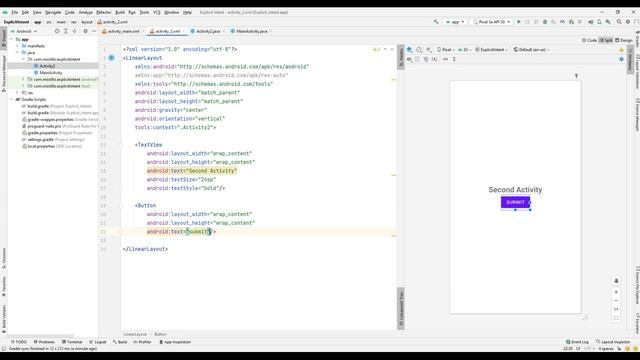Viewport: 640px width, 360px height.
Task: Select proguard-rules.pro in Gradle Scripts
Action: (44, 126)
